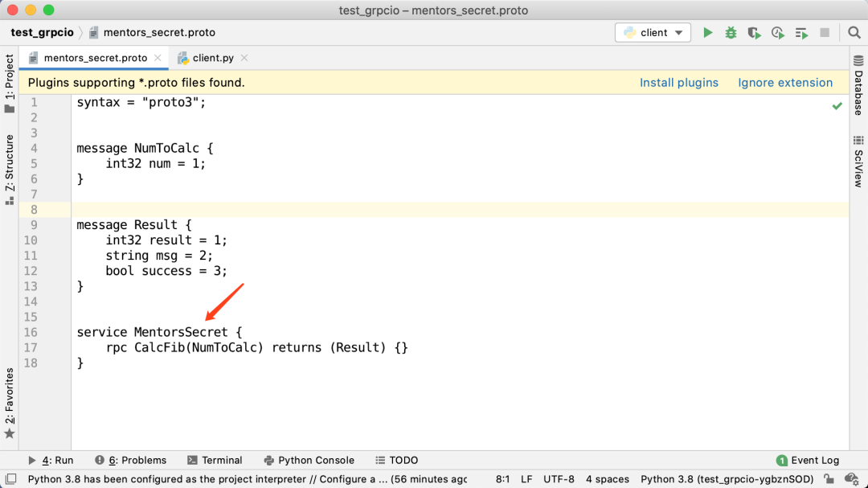Click line number 16 in gutter
The height and width of the screenshot is (488, 868).
click(31, 332)
